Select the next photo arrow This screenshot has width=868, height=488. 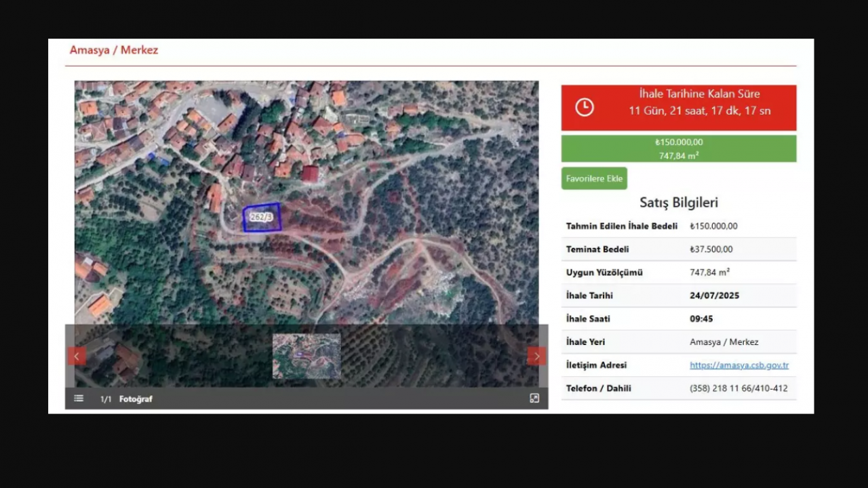[x=536, y=356]
